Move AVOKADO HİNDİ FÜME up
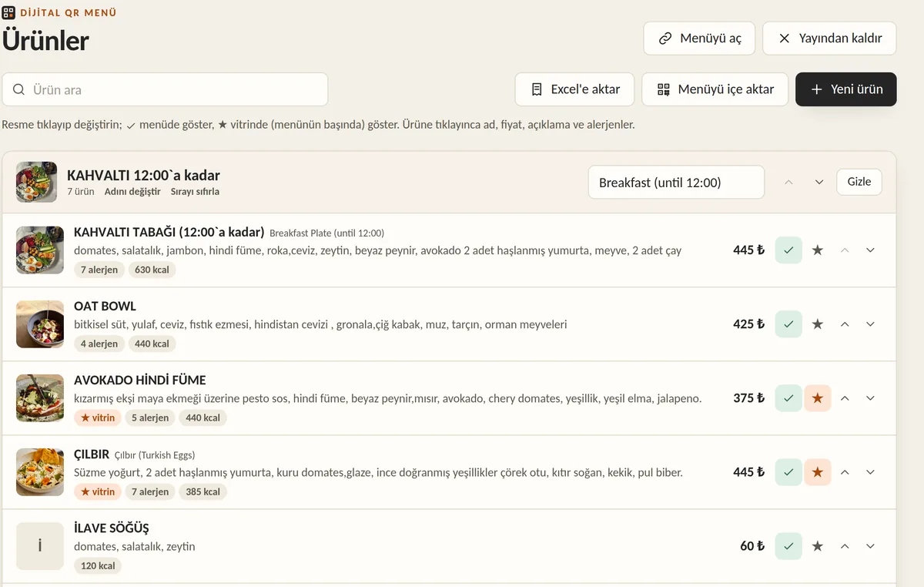The width and height of the screenshot is (924, 587). (x=845, y=398)
